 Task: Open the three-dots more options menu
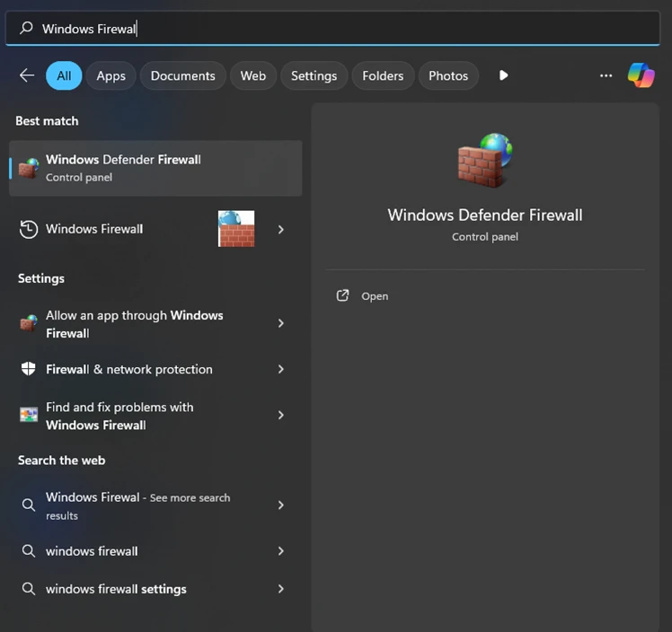[606, 75]
